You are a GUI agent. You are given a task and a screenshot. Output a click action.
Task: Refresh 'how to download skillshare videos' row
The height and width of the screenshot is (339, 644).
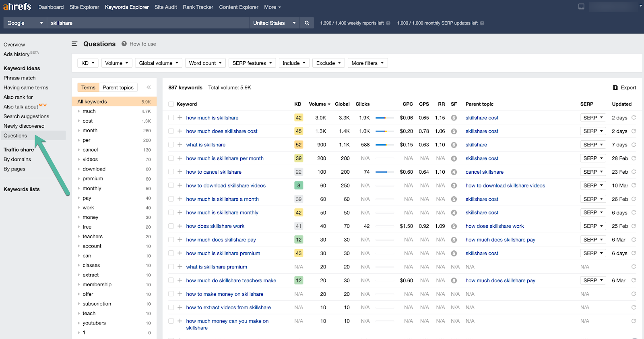pos(634,185)
